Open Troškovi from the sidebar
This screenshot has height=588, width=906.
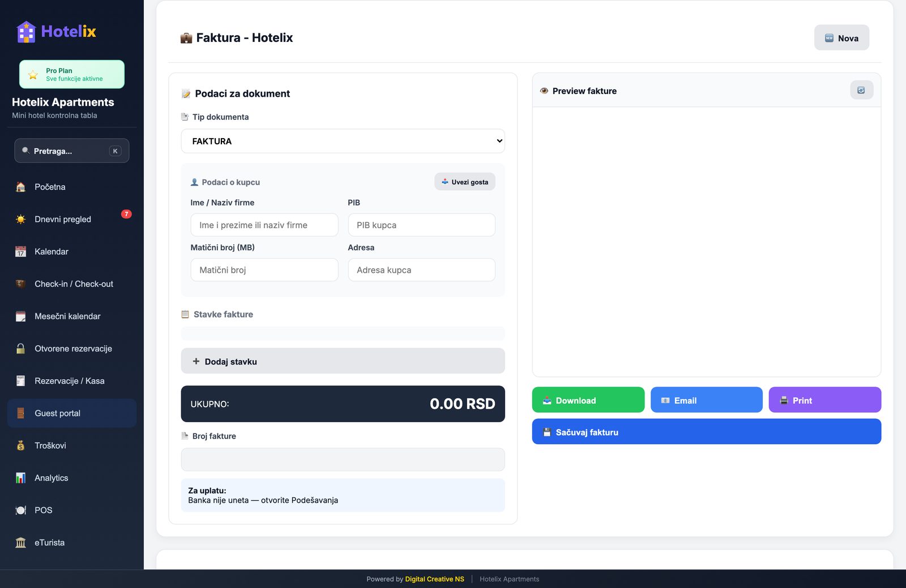72,445
